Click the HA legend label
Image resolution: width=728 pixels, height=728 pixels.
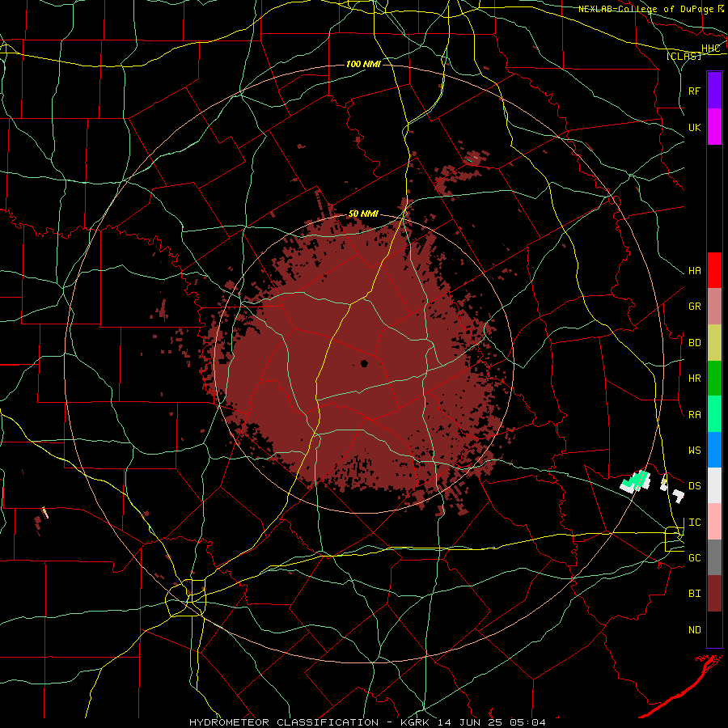[x=695, y=270]
